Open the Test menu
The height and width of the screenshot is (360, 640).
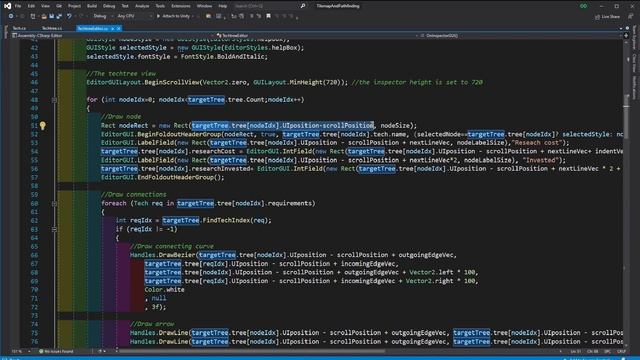click(x=125, y=6)
